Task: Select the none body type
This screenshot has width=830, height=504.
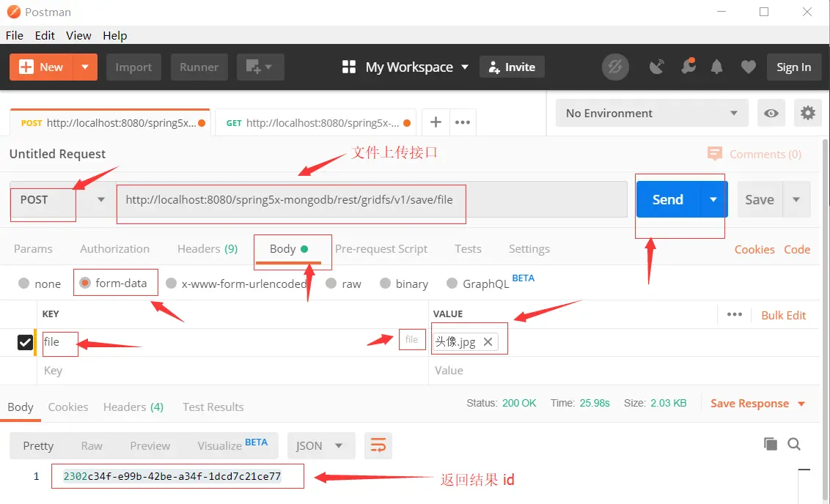Action: click(23, 283)
